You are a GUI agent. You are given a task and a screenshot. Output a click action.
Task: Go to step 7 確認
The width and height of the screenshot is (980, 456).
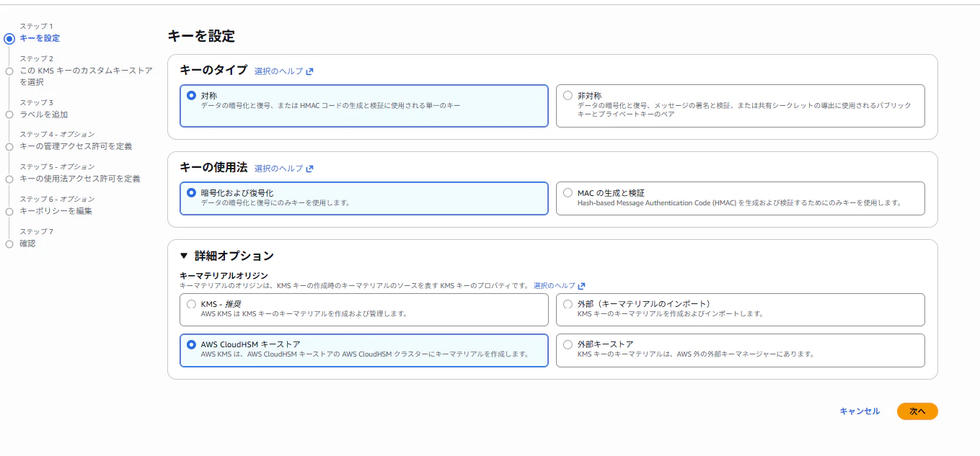(27, 243)
